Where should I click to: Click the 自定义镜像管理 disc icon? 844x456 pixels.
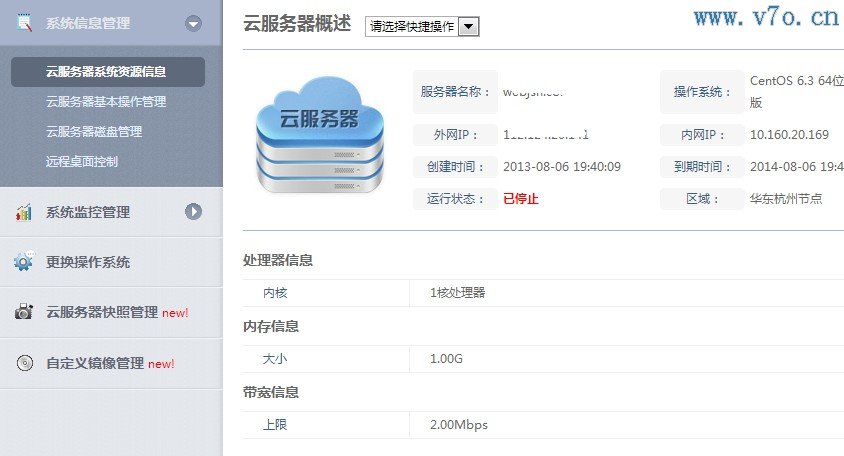pyautogui.click(x=24, y=363)
